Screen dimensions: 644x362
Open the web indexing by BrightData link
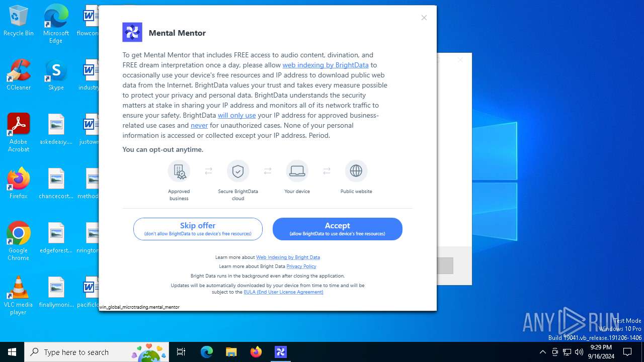click(x=326, y=65)
